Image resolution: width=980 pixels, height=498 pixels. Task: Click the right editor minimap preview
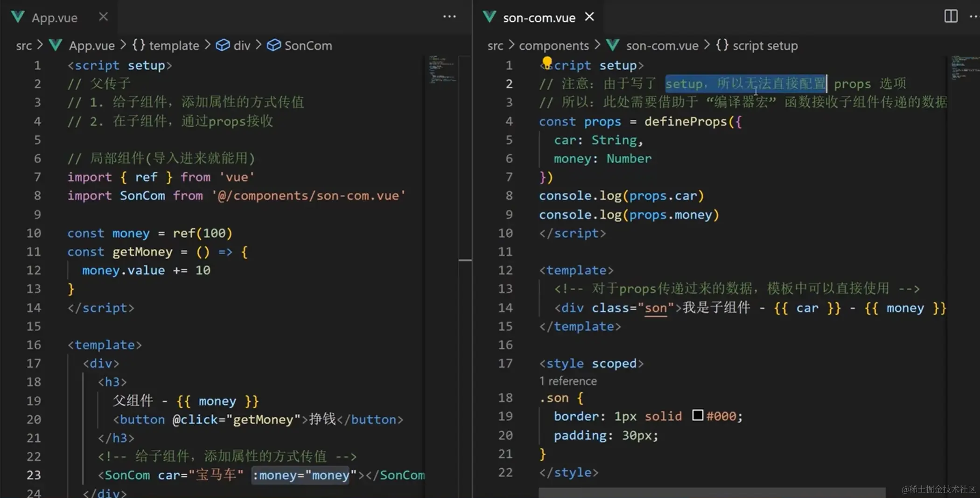click(x=965, y=68)
